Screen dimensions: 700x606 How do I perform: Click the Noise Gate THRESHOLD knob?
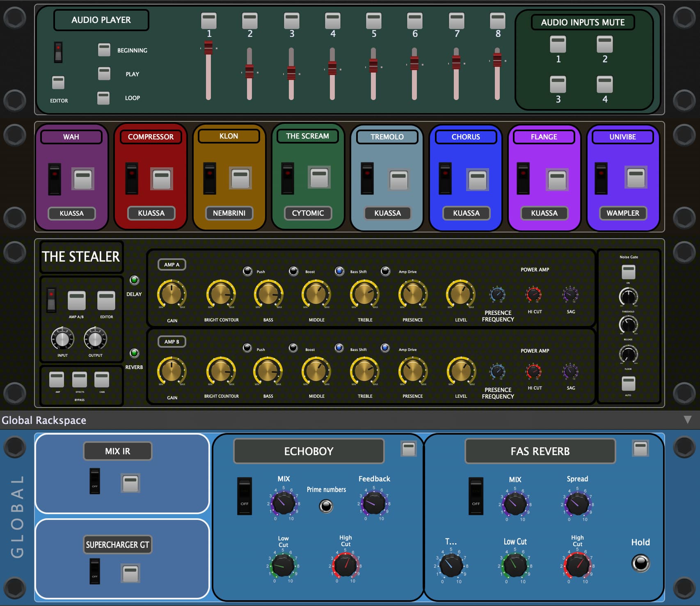click(x=628, y=296)
